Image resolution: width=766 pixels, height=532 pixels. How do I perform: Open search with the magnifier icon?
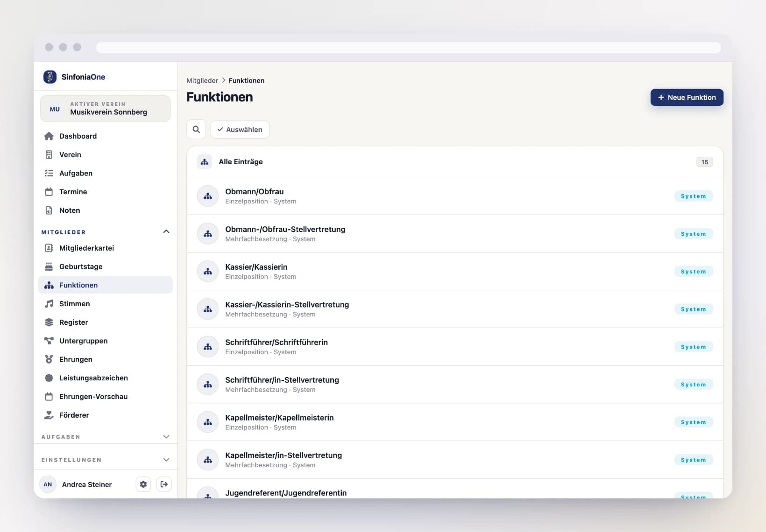click(196, 129)
